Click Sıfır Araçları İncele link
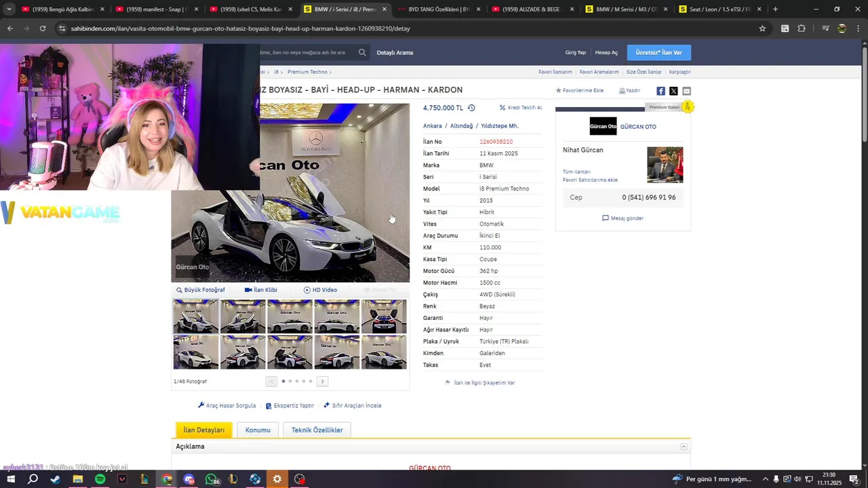The width and height of the screenshot is (868, 488). (353, 405)
